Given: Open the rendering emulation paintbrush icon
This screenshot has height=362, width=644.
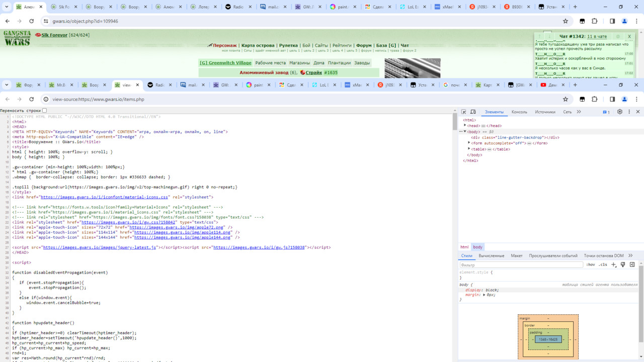Looking at the screenshot, I should click(623, 264).
